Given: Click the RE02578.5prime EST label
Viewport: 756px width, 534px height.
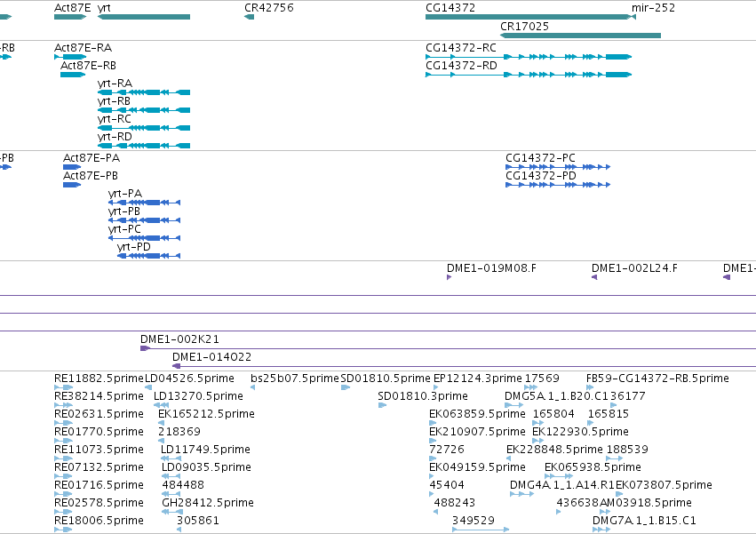Looking at the screenshot, I should pyautogui.click(x=99, y=504).
